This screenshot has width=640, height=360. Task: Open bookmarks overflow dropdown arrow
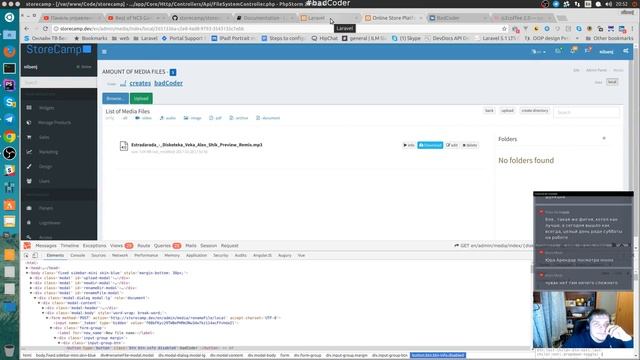click(x=577, y=38)
